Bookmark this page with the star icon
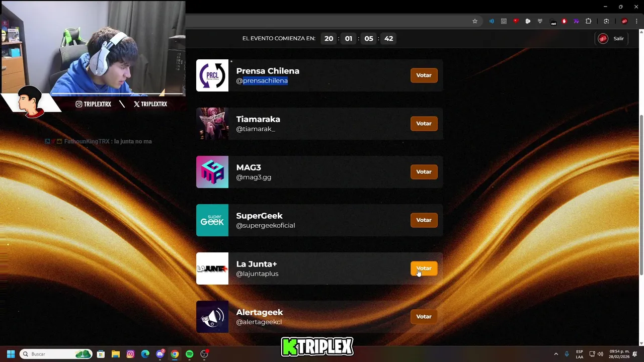 [474, 21]
